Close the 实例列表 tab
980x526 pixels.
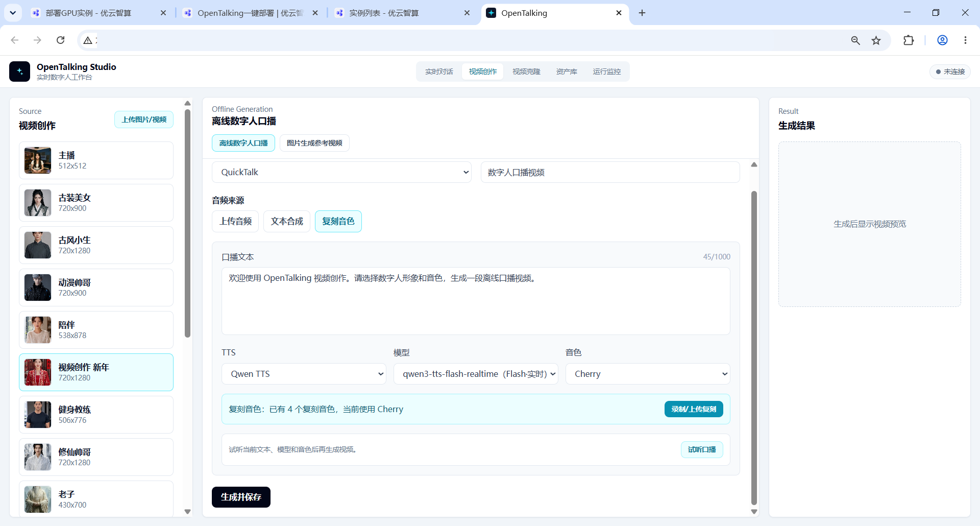pos(467,13)
